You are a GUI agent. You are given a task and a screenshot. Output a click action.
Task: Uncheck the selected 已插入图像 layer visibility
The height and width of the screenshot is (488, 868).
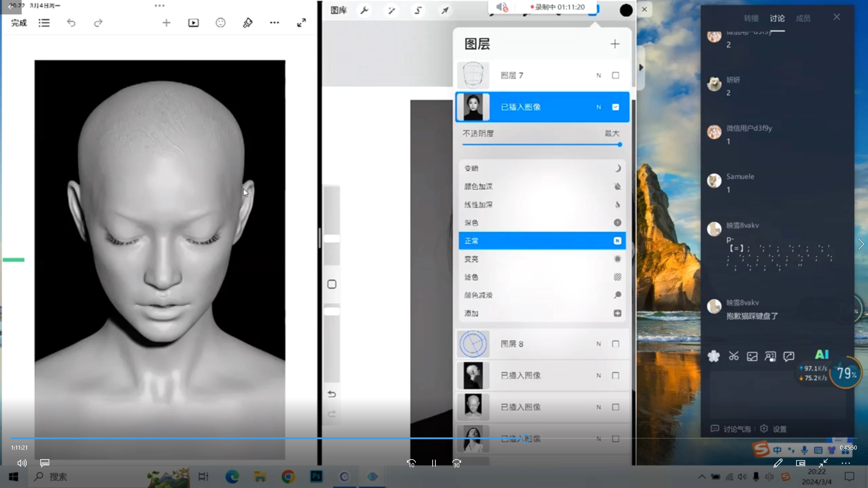click(x=615, y=107)
